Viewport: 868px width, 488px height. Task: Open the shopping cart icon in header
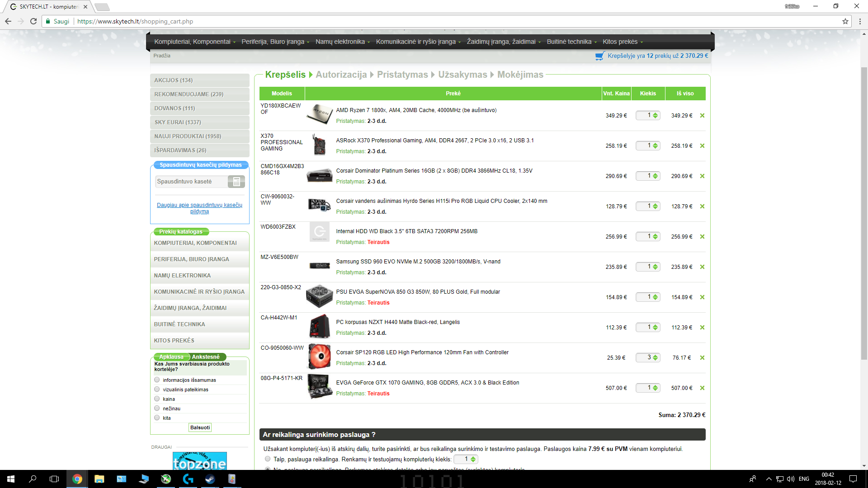coord(600,56)
